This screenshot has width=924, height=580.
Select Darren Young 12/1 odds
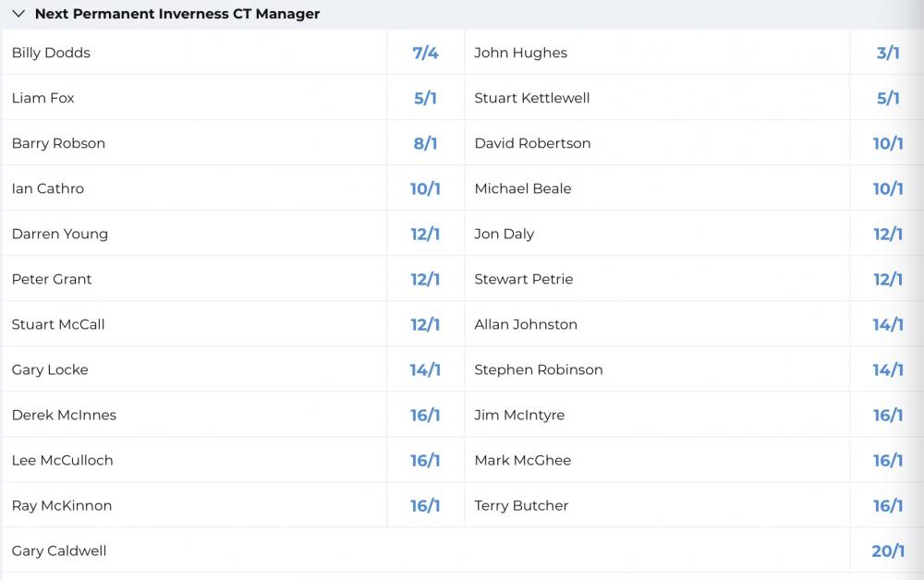click(425, 234)
